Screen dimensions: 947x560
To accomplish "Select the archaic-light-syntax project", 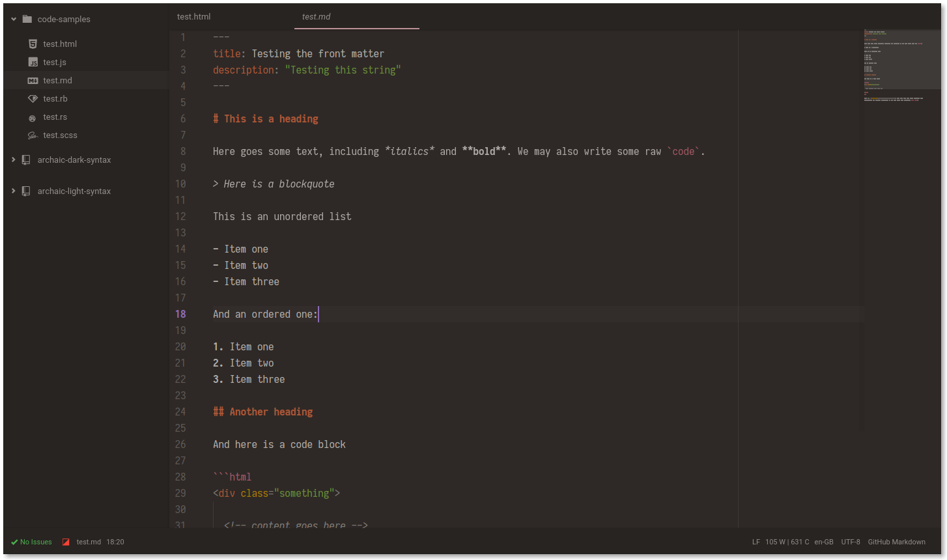I will pos(74,191).
